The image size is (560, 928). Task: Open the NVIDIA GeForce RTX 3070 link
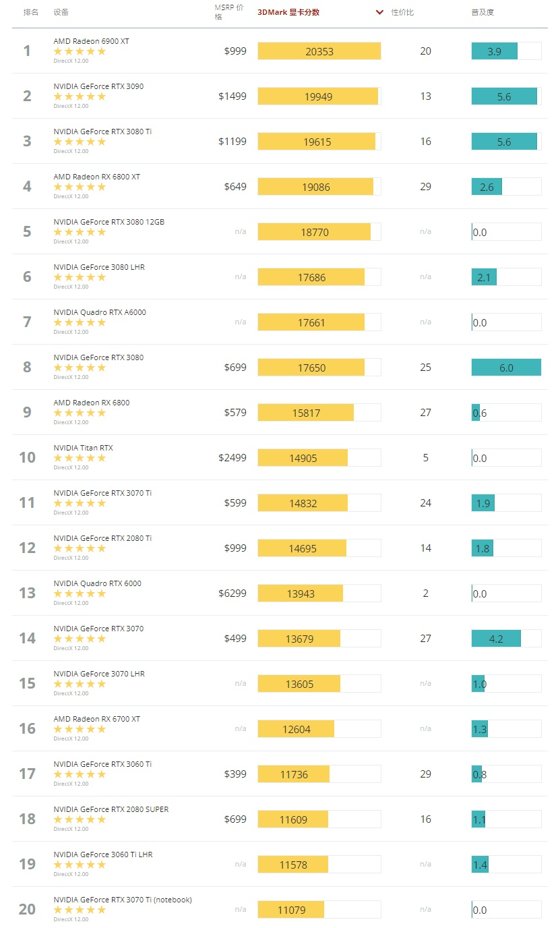[x=98, y=629]
